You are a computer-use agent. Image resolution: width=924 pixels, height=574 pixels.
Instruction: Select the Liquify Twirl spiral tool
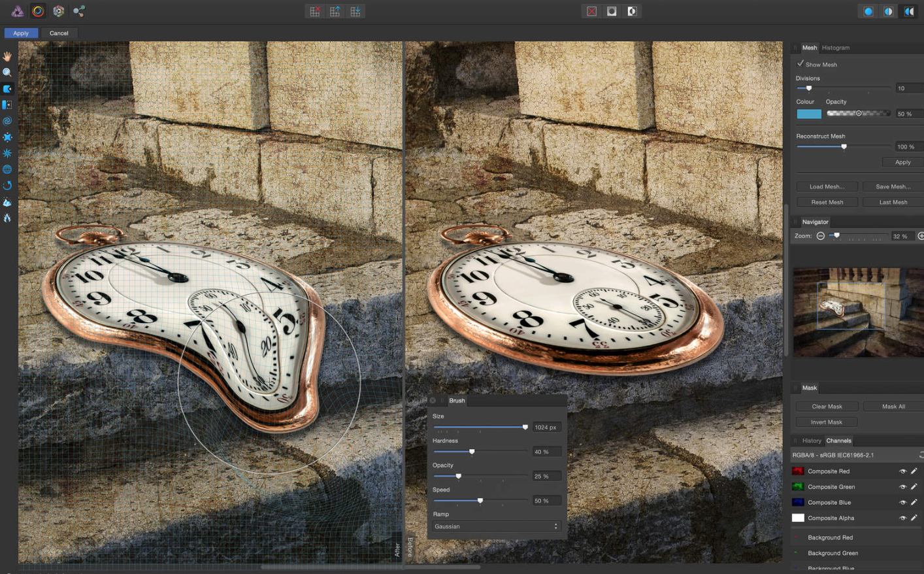pyautogui.click(x=7, y=121)
